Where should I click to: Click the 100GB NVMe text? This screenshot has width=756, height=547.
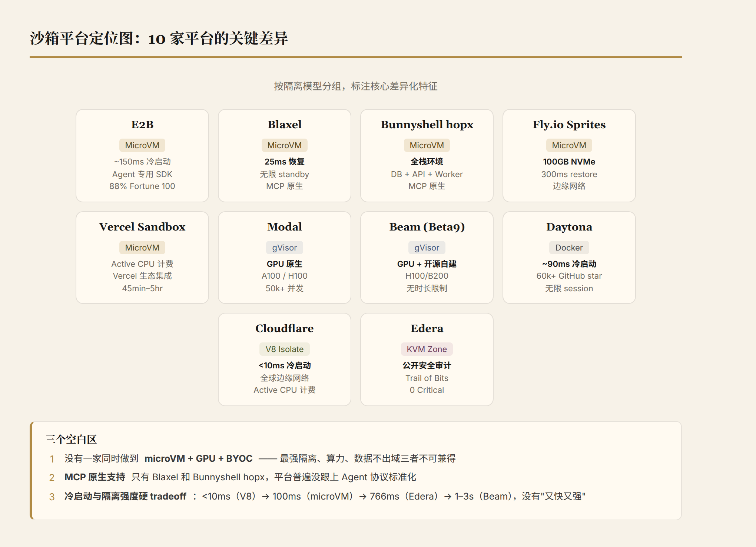point(569,162)
